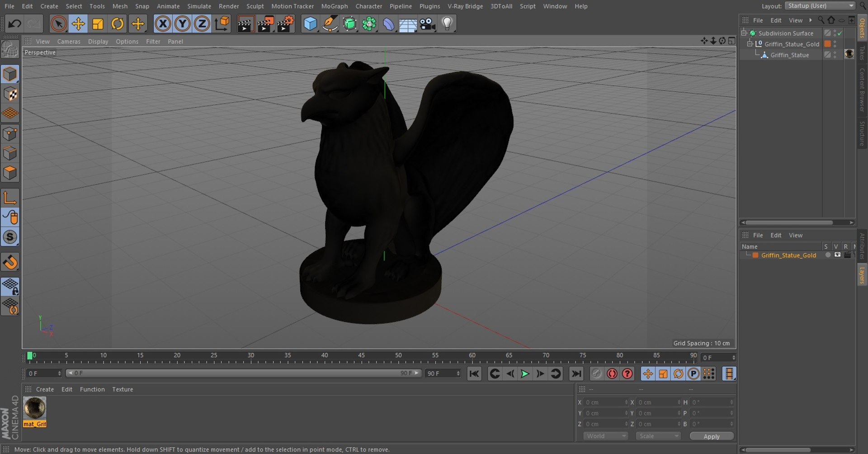The width and height of the screenshot is (868, 454).
Task: Open the Layout dropdown Startup (User)
Action: pyautogui.click(x=820, y=6)
